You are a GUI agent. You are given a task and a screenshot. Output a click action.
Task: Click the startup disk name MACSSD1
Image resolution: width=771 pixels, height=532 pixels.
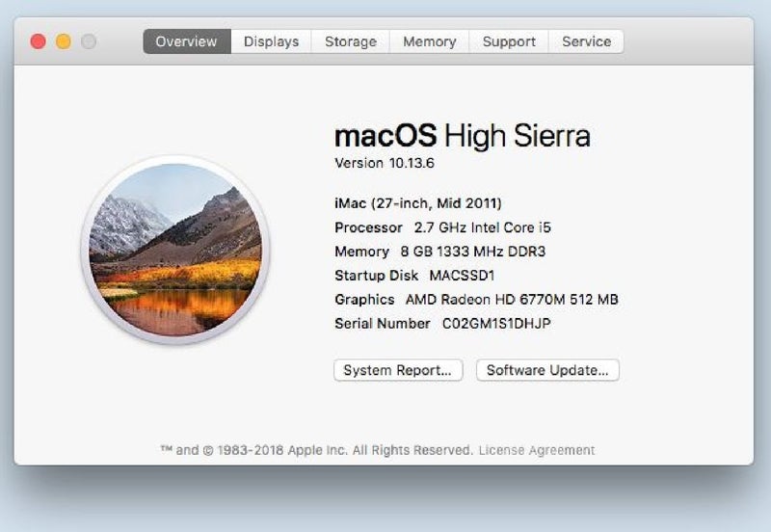tap(462, 276)
